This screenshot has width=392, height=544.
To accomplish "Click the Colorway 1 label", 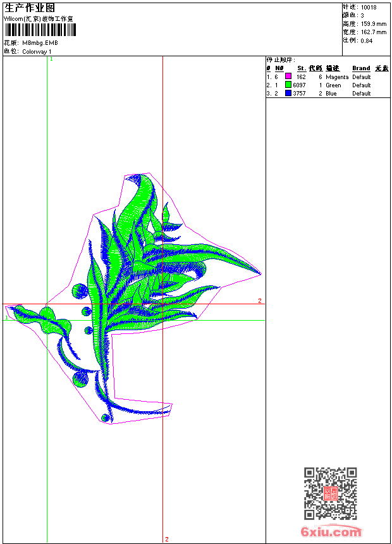I will (37, 52).
